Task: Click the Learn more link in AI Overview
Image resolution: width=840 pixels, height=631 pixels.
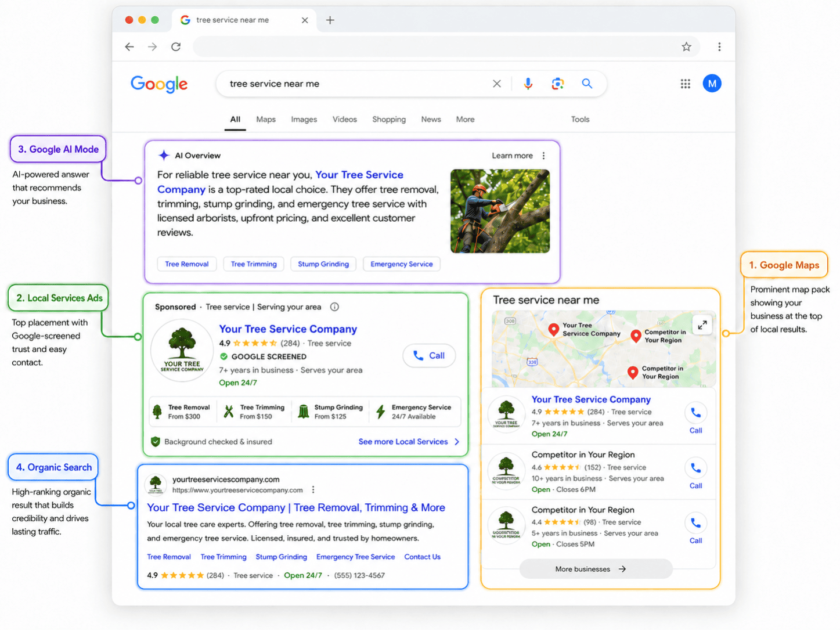Action: [x=512, y=156]
